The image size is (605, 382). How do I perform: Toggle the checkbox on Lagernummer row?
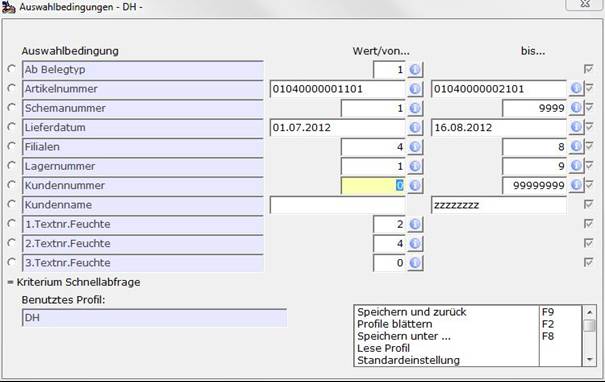(x=589, y=166)
